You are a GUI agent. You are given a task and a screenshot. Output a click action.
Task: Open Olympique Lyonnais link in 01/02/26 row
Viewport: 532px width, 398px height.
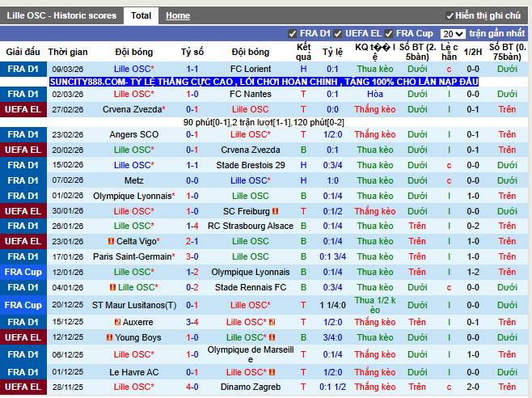tap(134, 196)
